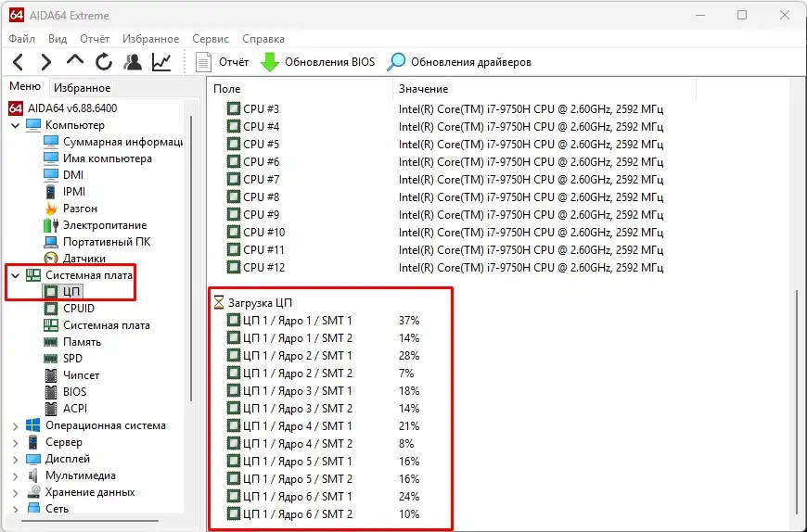The height and width of the screenshot is (532, 807).
Task: Select row ЦП 1 / Ядро 4 / SMT 1
Action: click(x=323, y=426)
